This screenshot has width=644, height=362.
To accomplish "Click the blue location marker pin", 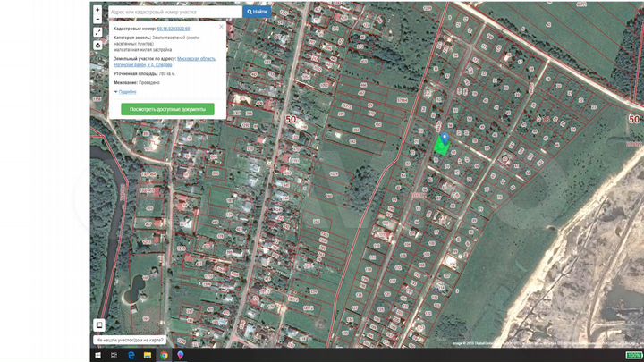I will point(445,137).
